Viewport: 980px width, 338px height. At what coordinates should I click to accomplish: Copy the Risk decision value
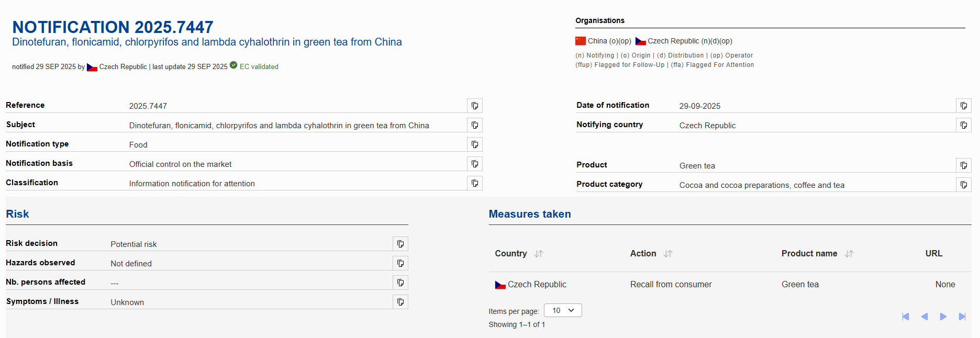[x=400, y=244]
